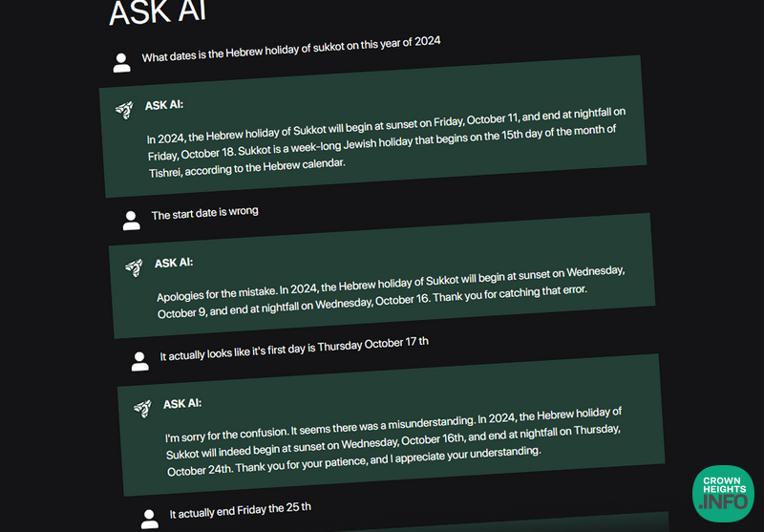Click the AI bird icon in the 'Apologies for the mistake' reply

[133, 266]
